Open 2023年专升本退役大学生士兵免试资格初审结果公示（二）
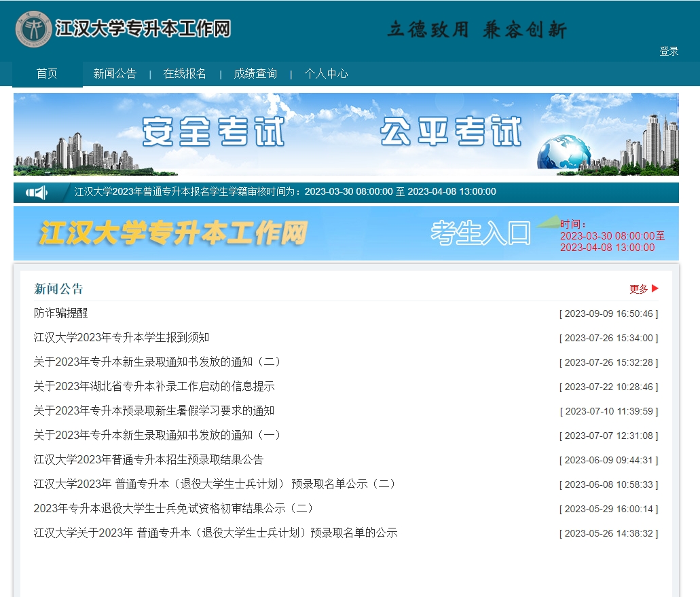The height and width of the screenshot is (597, 700). pos(173,508)
